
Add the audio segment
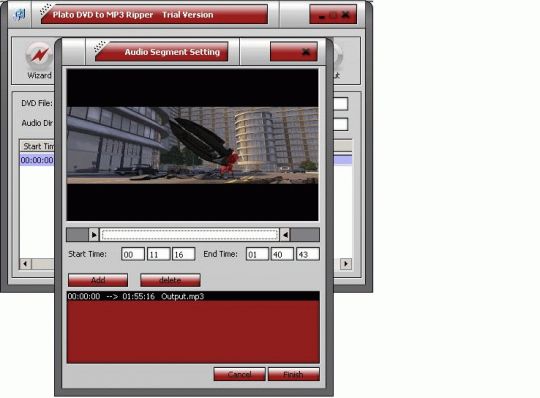click(x=98, y=280)
